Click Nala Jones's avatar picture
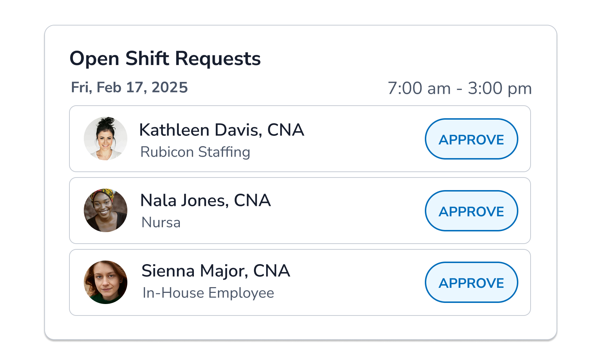 [105, 211]
